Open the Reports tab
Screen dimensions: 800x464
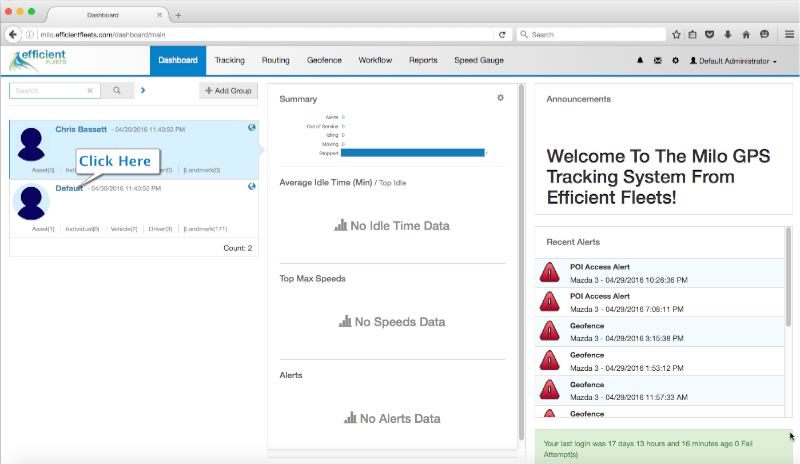coord(423,60)
